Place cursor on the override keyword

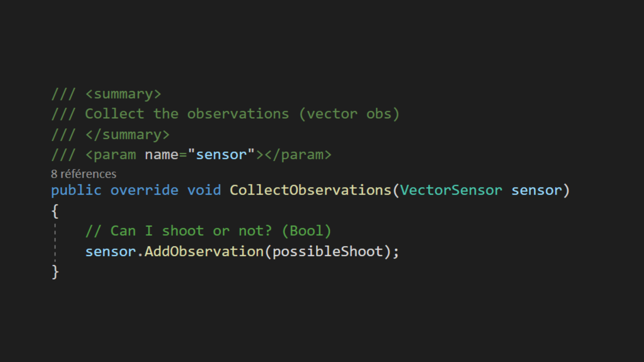tap(144, 190)
